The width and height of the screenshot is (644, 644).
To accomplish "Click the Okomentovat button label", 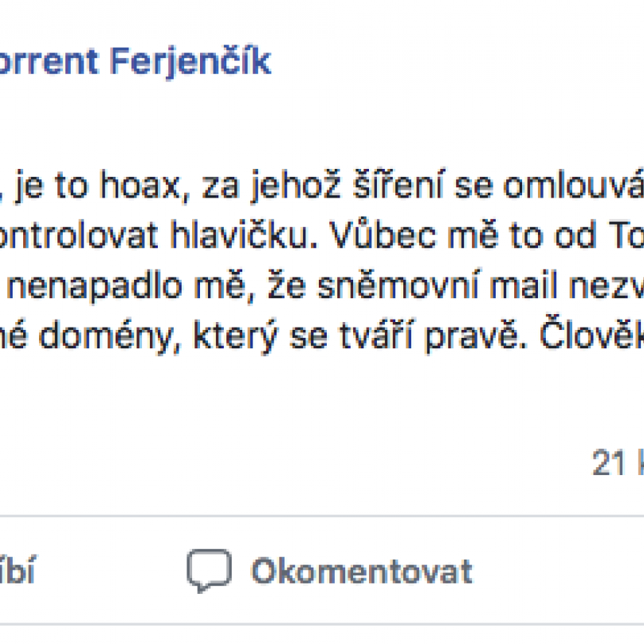I will tap(362, 571).
